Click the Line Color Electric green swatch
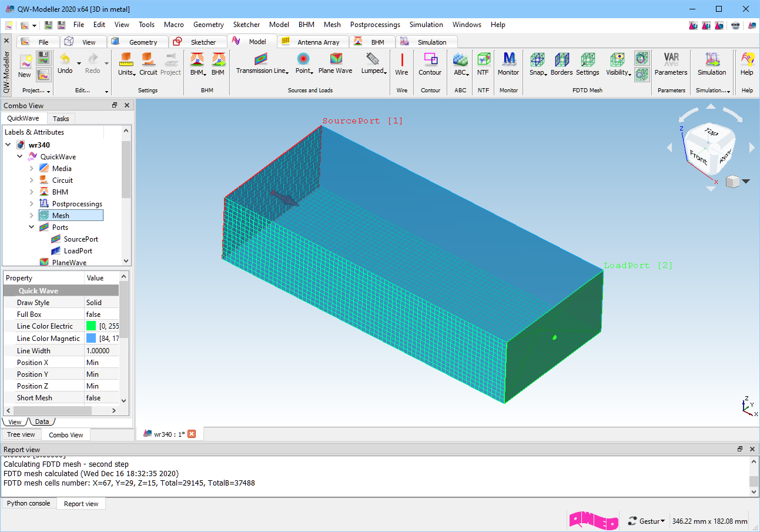Screen dimensions: 760x532 coord(91,326)
